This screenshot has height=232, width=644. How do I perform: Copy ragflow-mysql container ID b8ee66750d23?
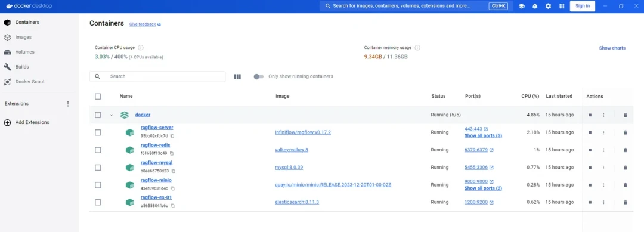[174, 171]
